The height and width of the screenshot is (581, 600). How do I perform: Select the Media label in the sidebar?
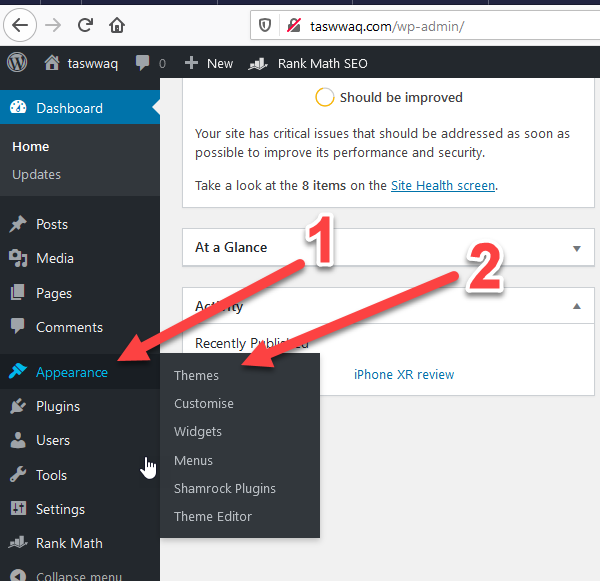[x=55, y=258]
